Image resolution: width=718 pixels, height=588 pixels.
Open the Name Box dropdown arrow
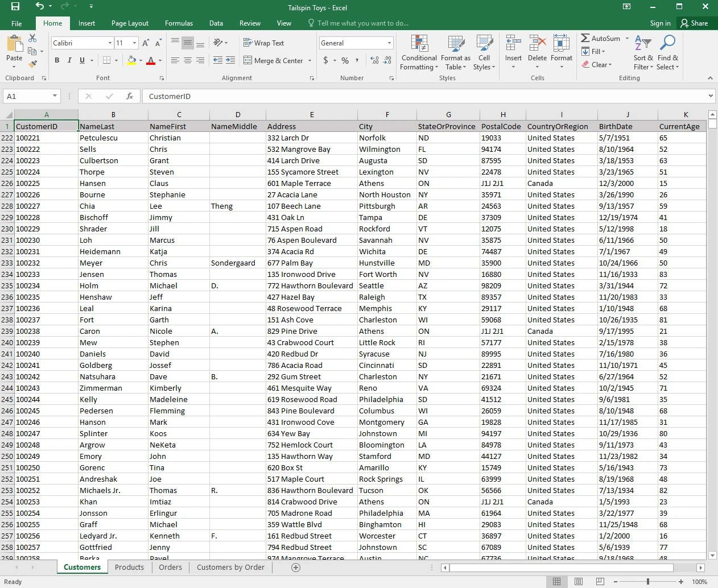[55, 96]
